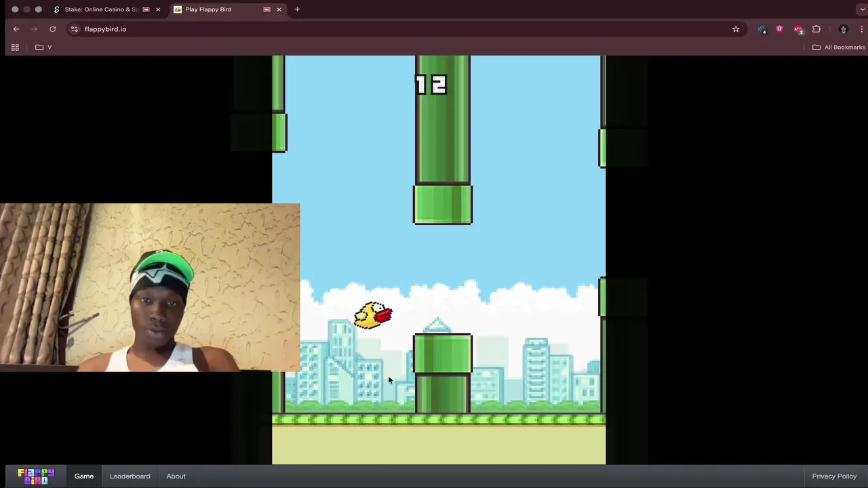Click the yellow bird in the game
Viewport: 868px width, 488px height.
click(373, 315)
